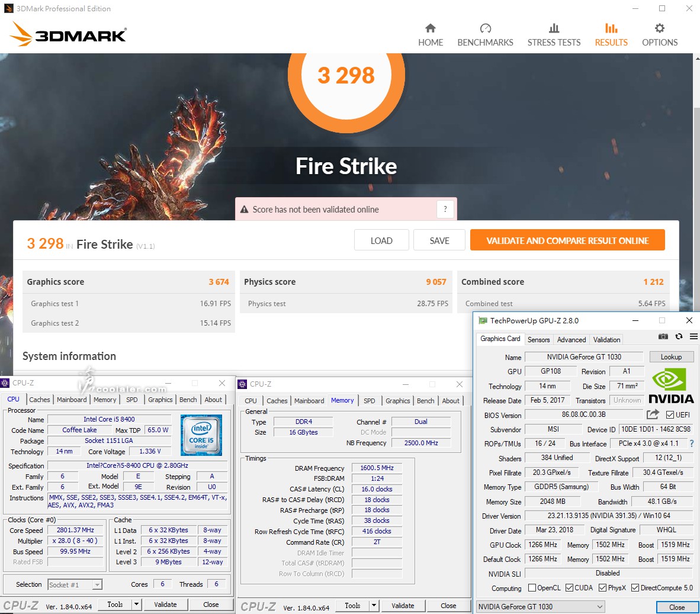Click the System information heading
The image size is (700, 614).
click(x=69, y=356)
